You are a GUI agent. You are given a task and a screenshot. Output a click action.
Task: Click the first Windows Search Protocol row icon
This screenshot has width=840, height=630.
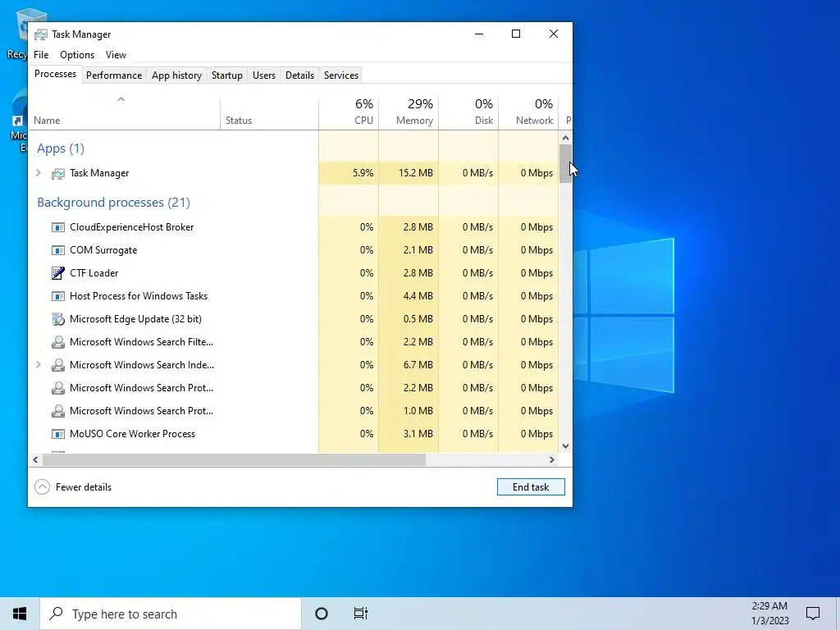pyautogui.click(x=58, y=388)
